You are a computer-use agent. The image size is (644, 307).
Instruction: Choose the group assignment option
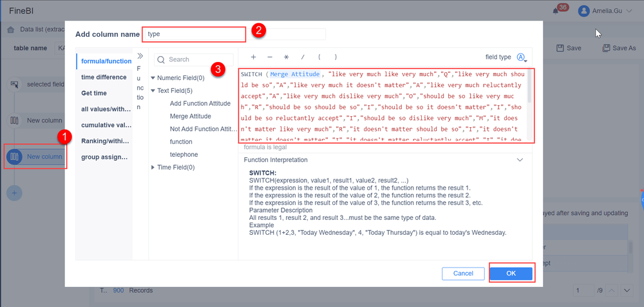coord(106,157)
